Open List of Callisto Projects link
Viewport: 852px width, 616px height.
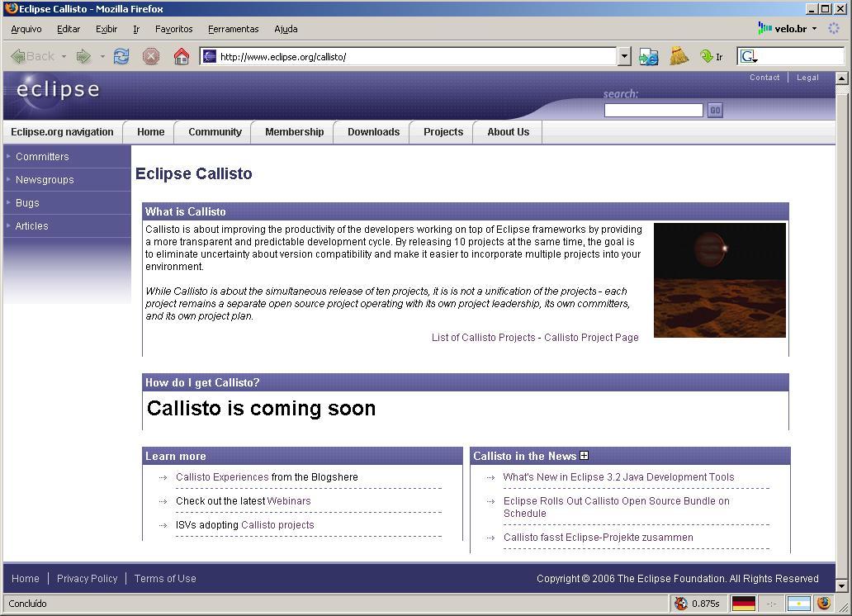pyautogui.click(x=483, y=338)
